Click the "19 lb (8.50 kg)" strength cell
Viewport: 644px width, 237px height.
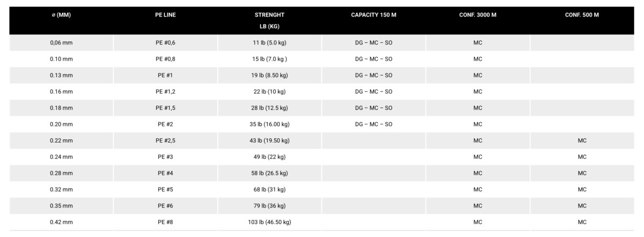pos(269,76)
